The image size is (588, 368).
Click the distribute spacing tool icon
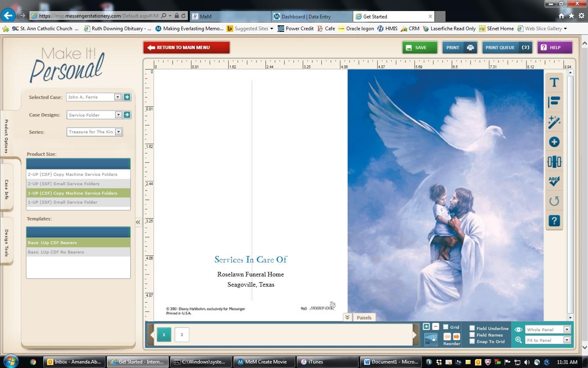pos(554,162)
